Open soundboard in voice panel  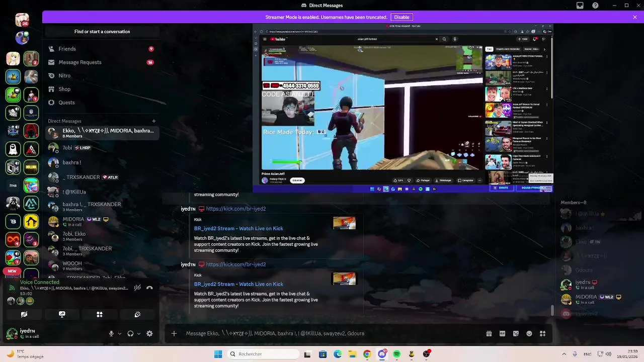(137, 314)
